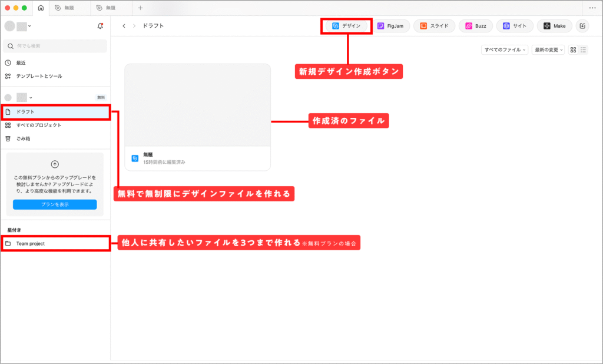Screen dimensions: 603x364
Task: Open 最近 in the sidebar
Action: (x=21, y=62)
